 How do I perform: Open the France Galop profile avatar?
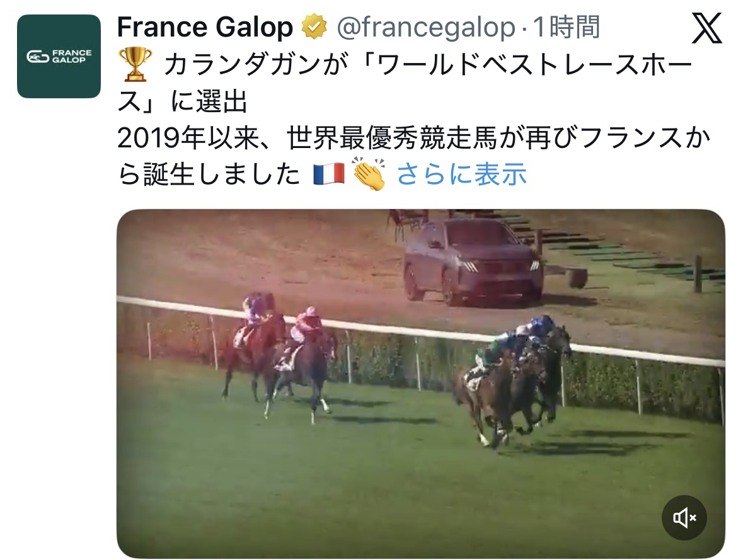(59, 57)
